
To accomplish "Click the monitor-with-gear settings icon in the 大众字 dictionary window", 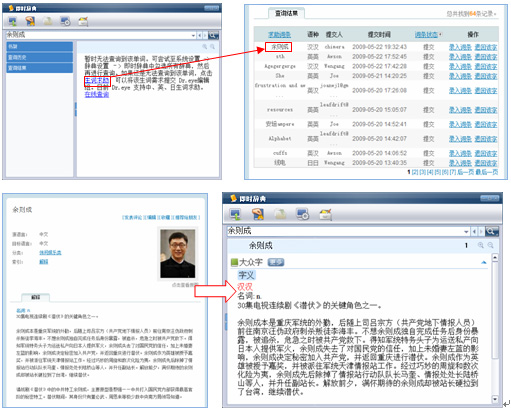I will click(303, 214).
